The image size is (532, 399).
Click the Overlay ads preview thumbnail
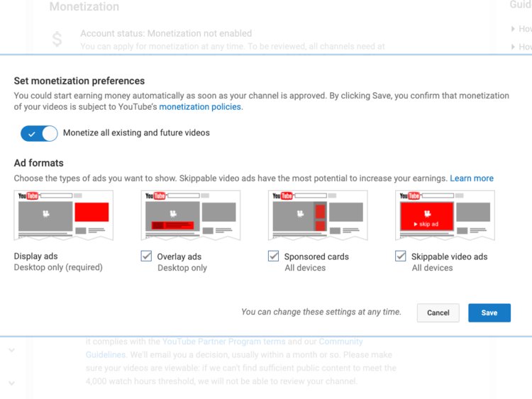click(x=190, y=215)
